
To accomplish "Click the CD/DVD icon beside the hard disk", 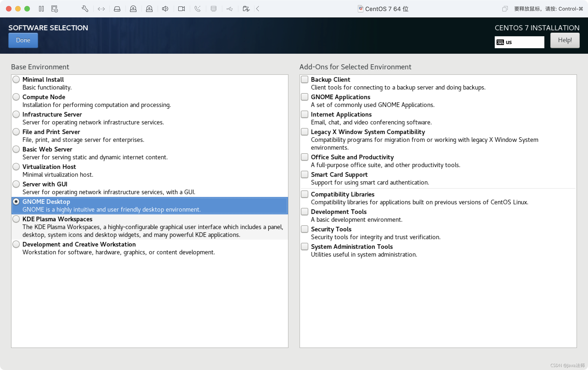I will click(x=133, y=9).
